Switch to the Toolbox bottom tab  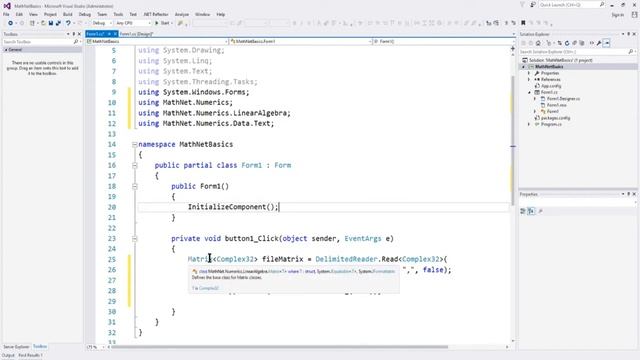coord(40,347)
